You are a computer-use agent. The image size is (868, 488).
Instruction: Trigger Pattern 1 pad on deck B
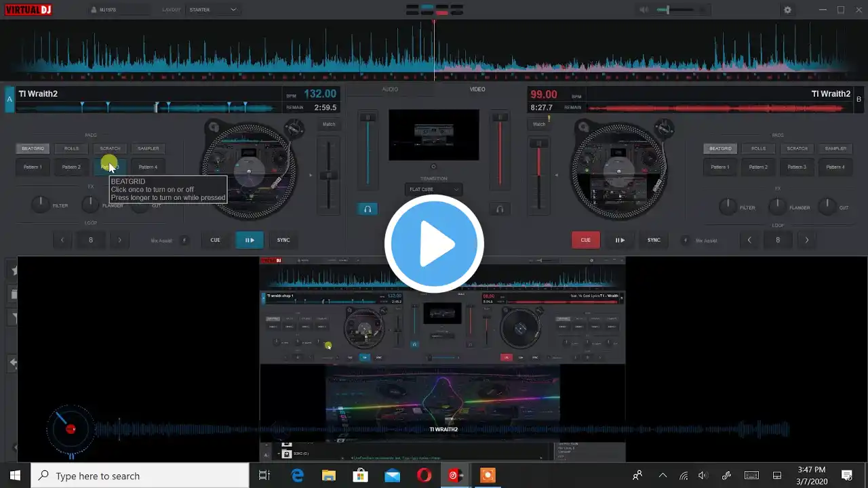pyautogui.click(x=720, y=167)
